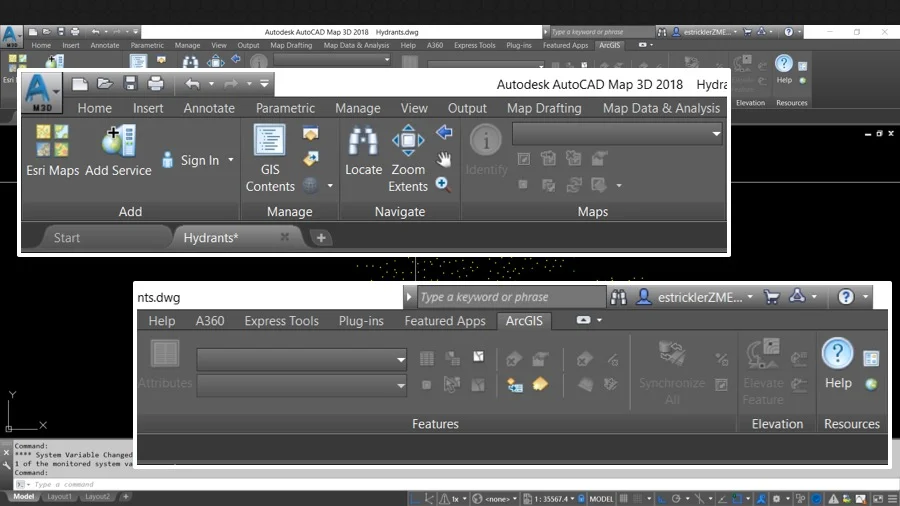Viewport: 900px width, 506px height.
Task: Open the 1:35567.4 scale dropdown in the status bar
Action: pos(572,499)
